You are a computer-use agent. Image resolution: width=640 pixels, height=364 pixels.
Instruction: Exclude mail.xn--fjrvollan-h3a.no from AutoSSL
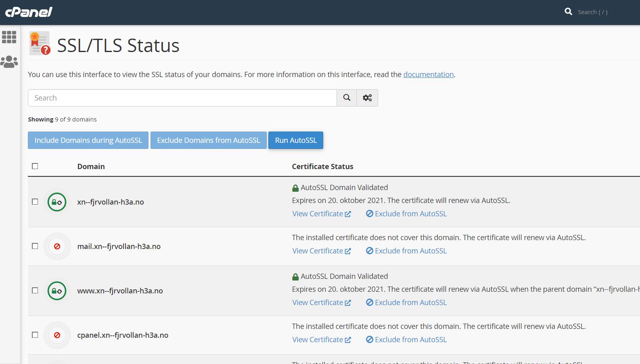coord(406,251)
